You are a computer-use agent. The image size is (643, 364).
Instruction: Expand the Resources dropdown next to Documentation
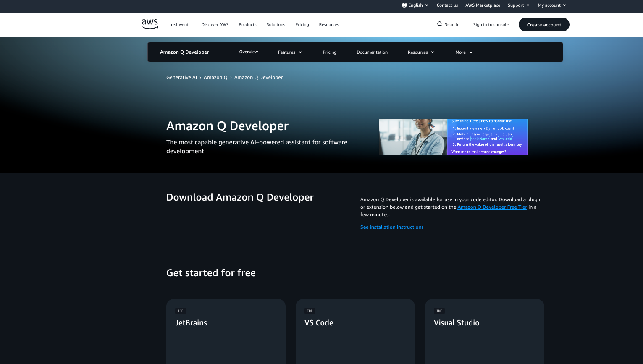pos(420,52)
